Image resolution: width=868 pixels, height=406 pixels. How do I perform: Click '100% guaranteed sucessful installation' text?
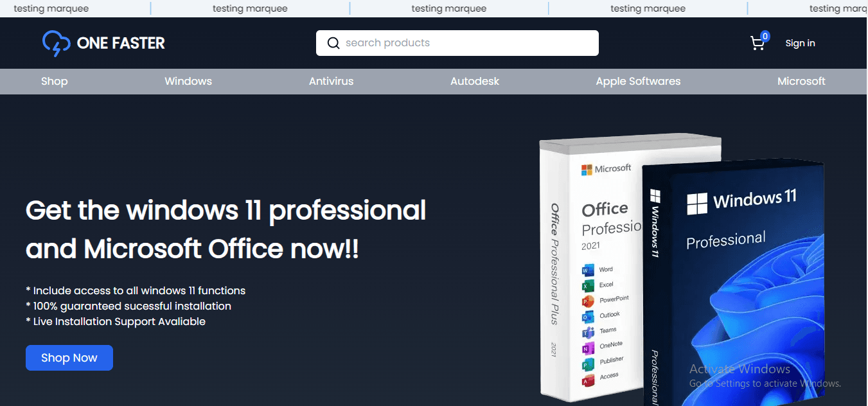coord(128,306)
